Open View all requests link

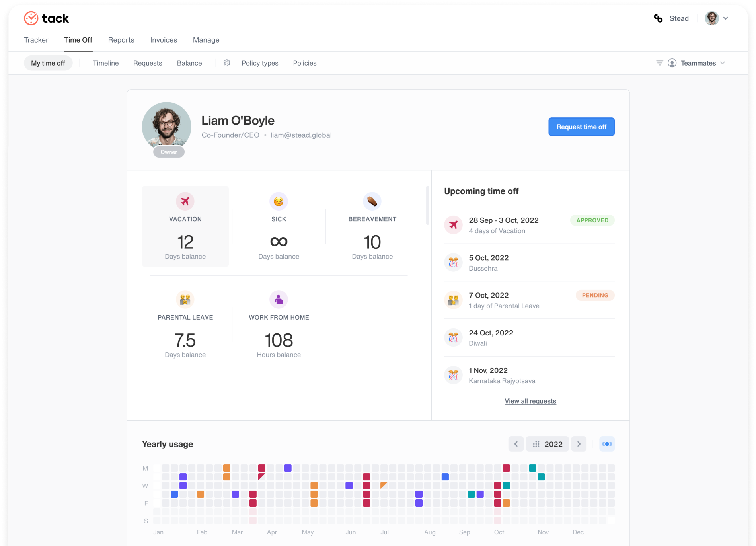[530, 401]
